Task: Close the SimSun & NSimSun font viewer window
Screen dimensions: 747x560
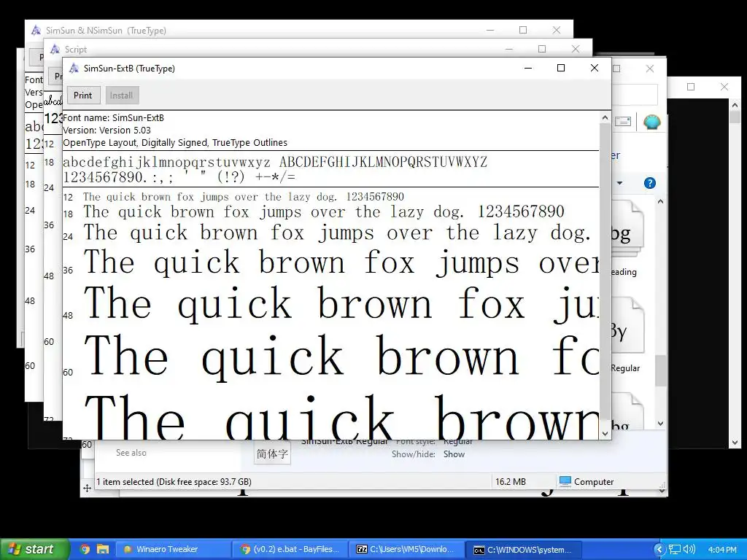Action: tap(557, 30)
